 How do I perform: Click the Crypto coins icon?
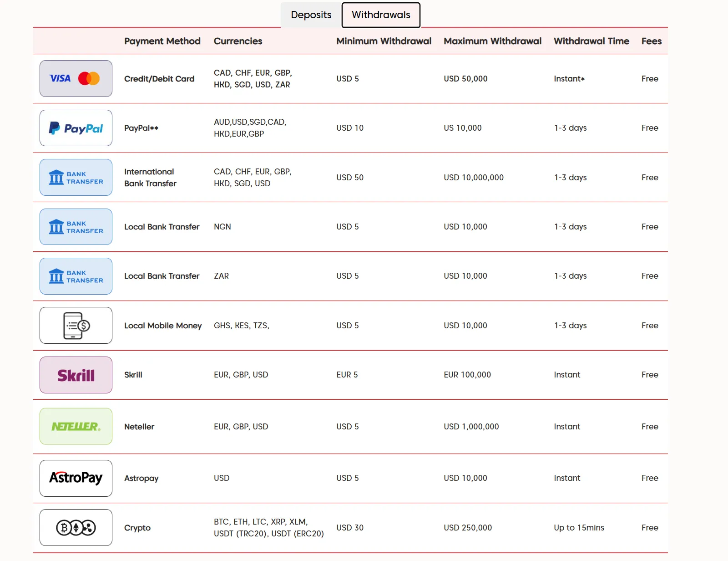coord(76,527)
